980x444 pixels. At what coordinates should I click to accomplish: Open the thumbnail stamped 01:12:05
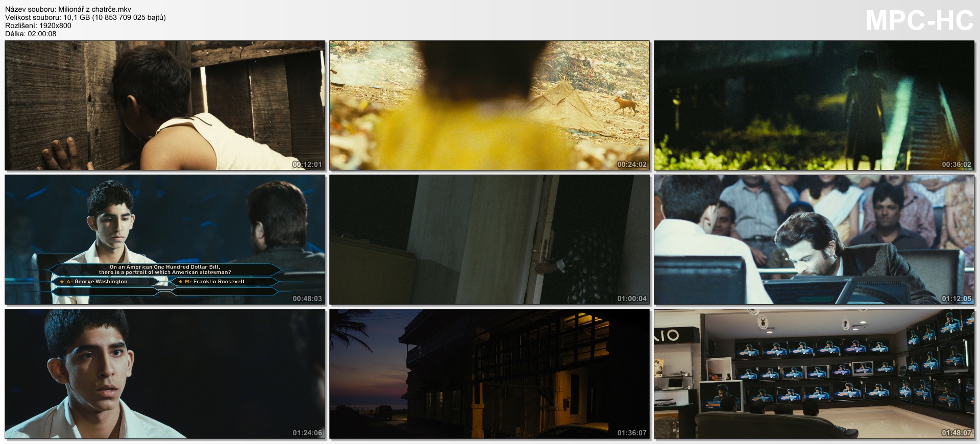[x=814, y=240]
